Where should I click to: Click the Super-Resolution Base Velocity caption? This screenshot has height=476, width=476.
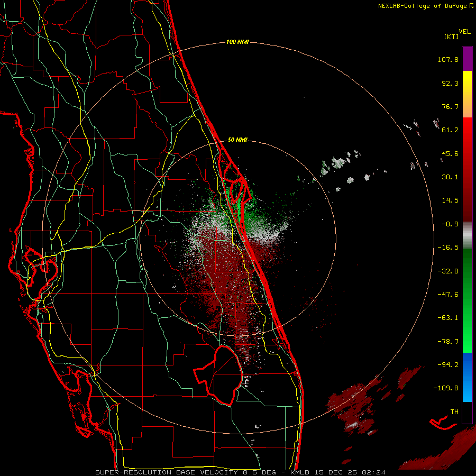point(241,472)
